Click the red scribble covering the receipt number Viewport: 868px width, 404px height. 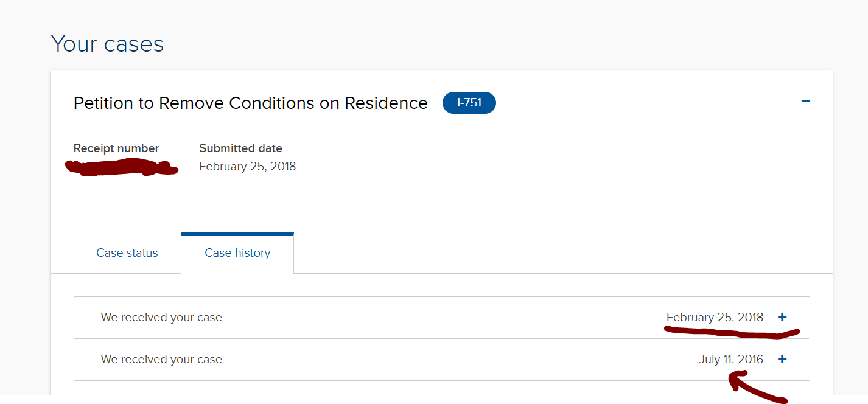(122, 167)
